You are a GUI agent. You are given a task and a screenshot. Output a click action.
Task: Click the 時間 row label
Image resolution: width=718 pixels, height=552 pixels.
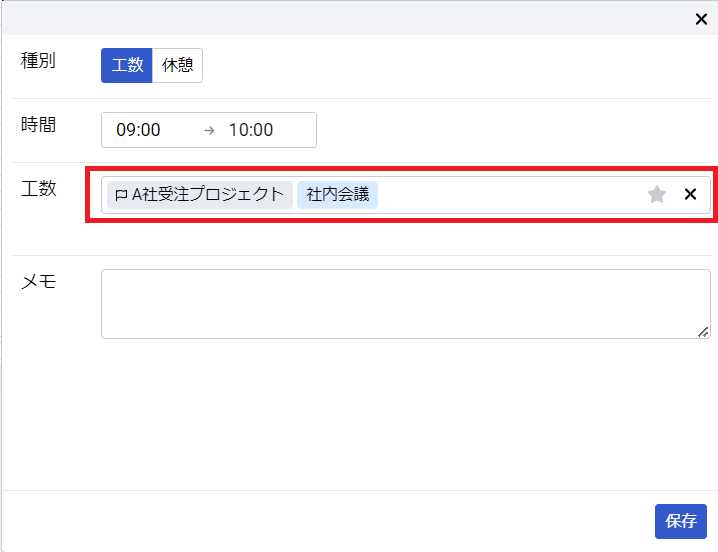[x=38, y=125]
